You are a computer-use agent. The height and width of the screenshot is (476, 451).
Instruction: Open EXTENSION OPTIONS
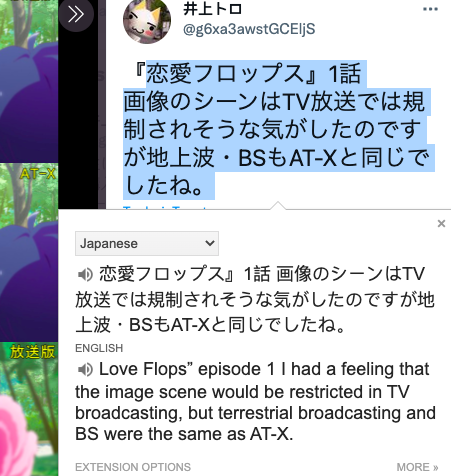(x=133, y=467)
